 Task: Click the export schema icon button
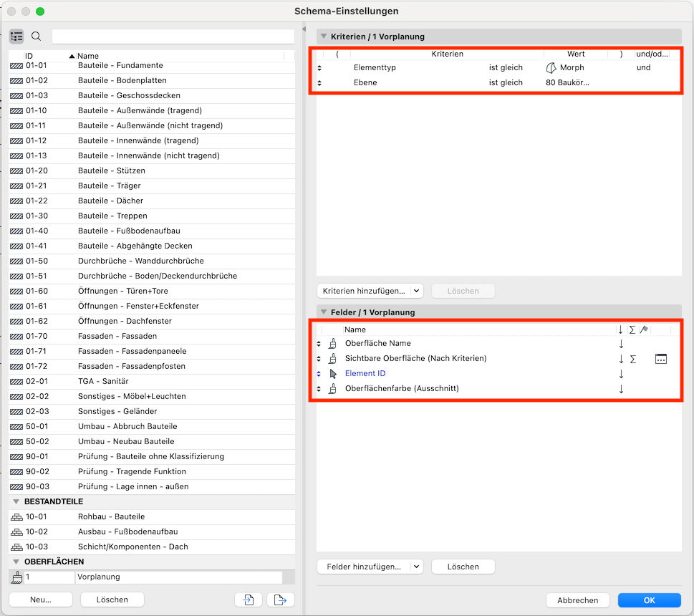281,600
